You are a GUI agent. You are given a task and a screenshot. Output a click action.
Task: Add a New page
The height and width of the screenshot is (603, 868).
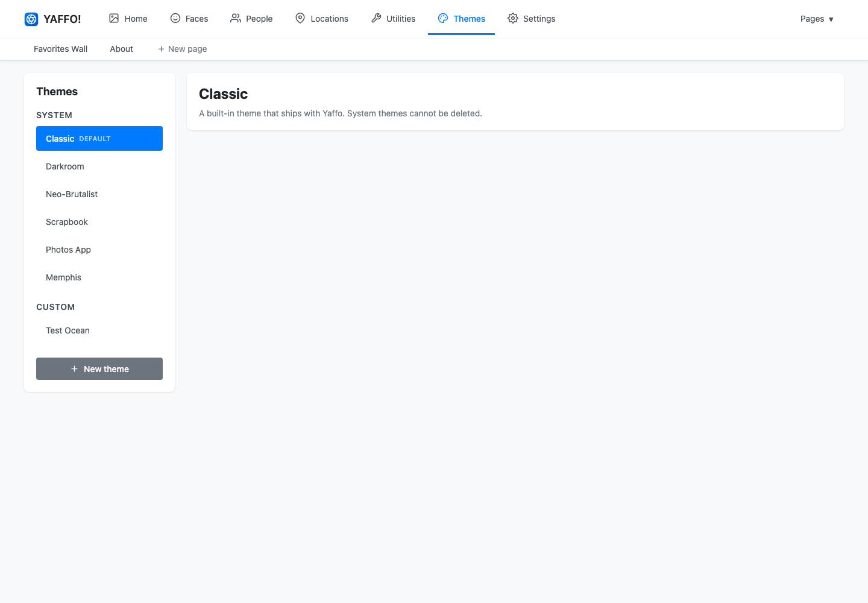click(x=183, y=49)
